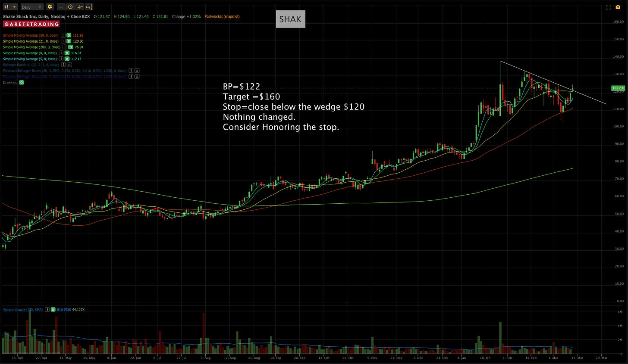Click the close price C 122.81

[160, 17]
